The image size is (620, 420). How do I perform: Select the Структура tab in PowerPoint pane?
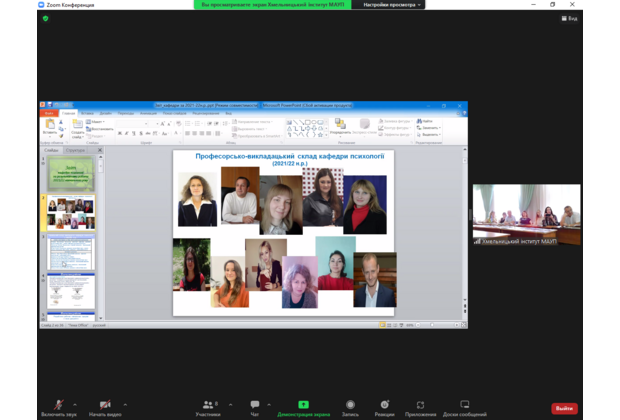75,151
